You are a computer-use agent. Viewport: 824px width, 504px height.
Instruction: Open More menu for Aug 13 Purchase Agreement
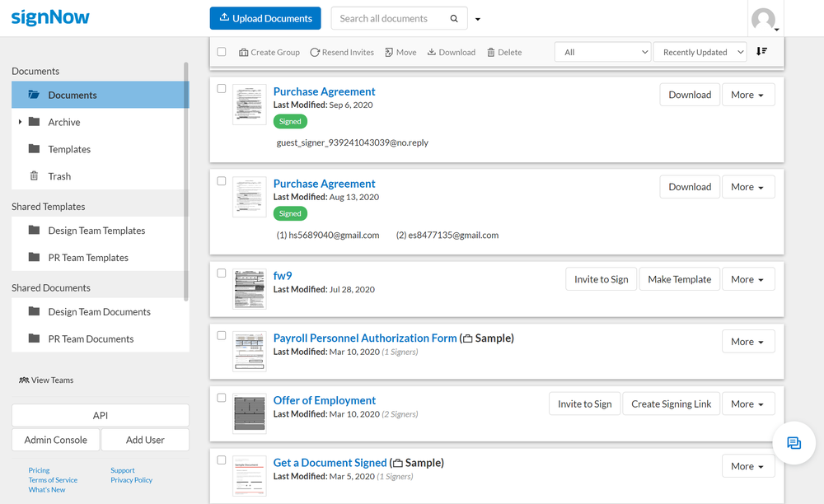click(x=748, y=187)
